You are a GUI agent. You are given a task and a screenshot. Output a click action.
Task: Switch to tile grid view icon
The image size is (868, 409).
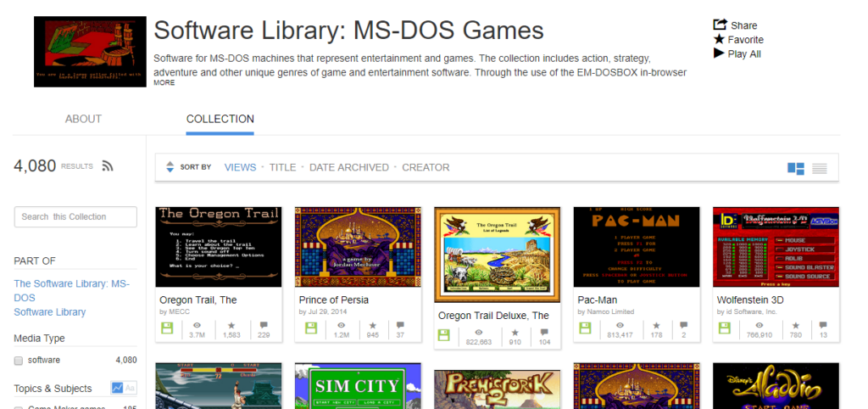[795, 169]
